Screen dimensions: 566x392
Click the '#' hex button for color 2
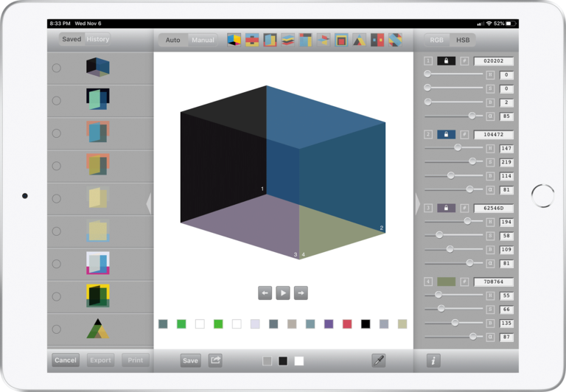pos(464,135)
